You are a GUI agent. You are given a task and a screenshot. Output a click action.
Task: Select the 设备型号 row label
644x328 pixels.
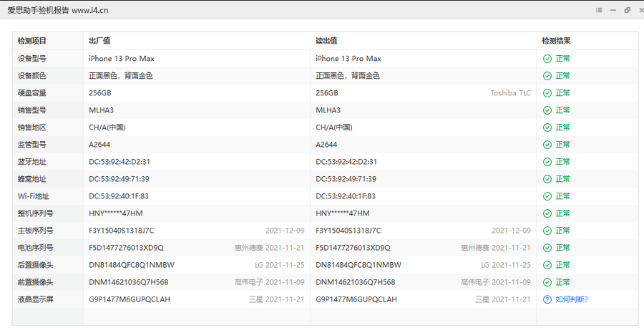pos(32,59)
